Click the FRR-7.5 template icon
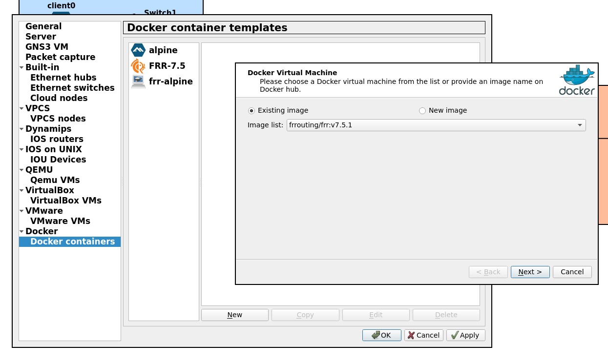 tap(138, 66)
